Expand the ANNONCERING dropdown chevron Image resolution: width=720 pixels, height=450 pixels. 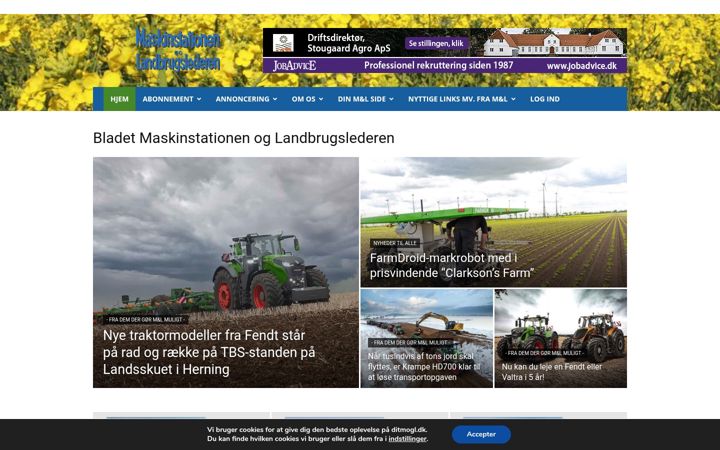coord(275,99)
